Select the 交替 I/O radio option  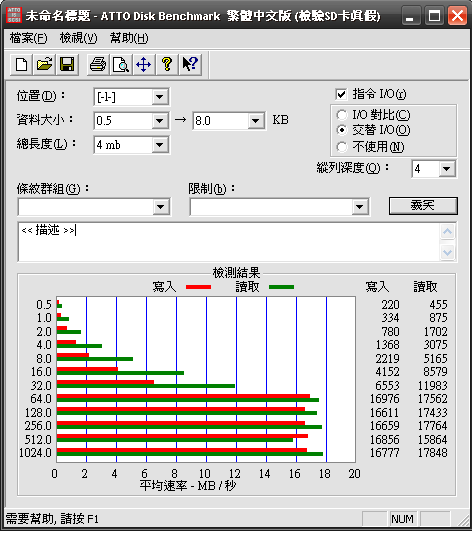[x=342, y=130]
